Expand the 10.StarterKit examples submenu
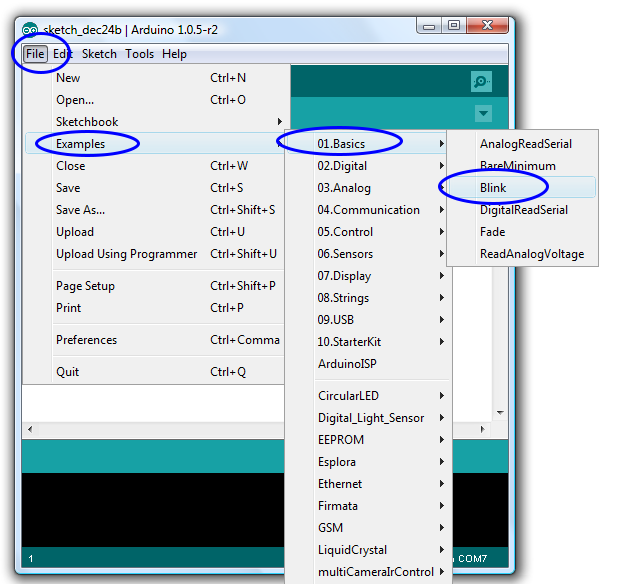Screen dimensions: 617x584 369,342
